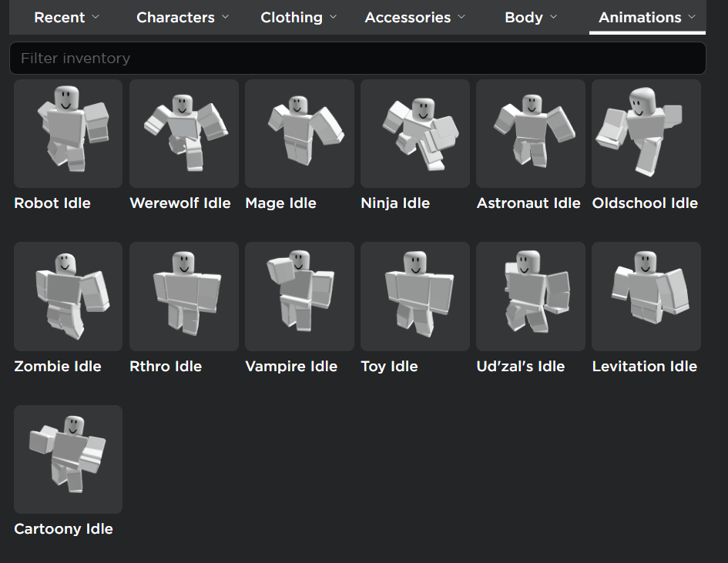Expand the Body dropdown chevron
728x563 pixels.
553,17
